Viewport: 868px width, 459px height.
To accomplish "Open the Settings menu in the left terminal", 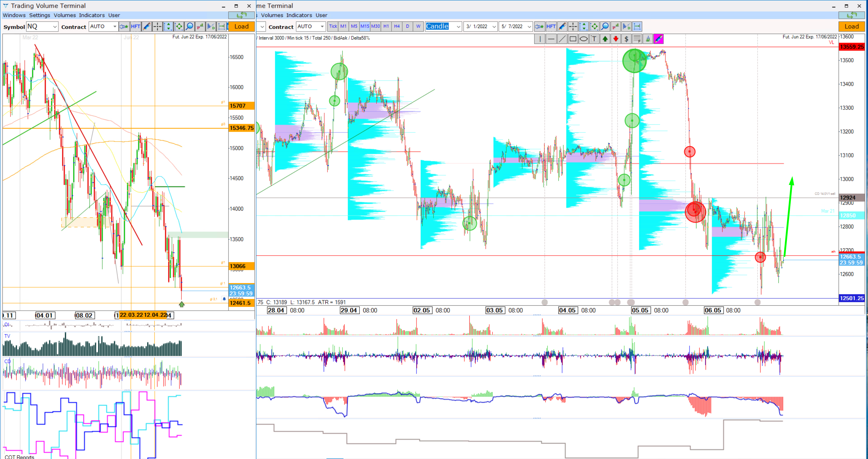I will [x=39, y=15].
